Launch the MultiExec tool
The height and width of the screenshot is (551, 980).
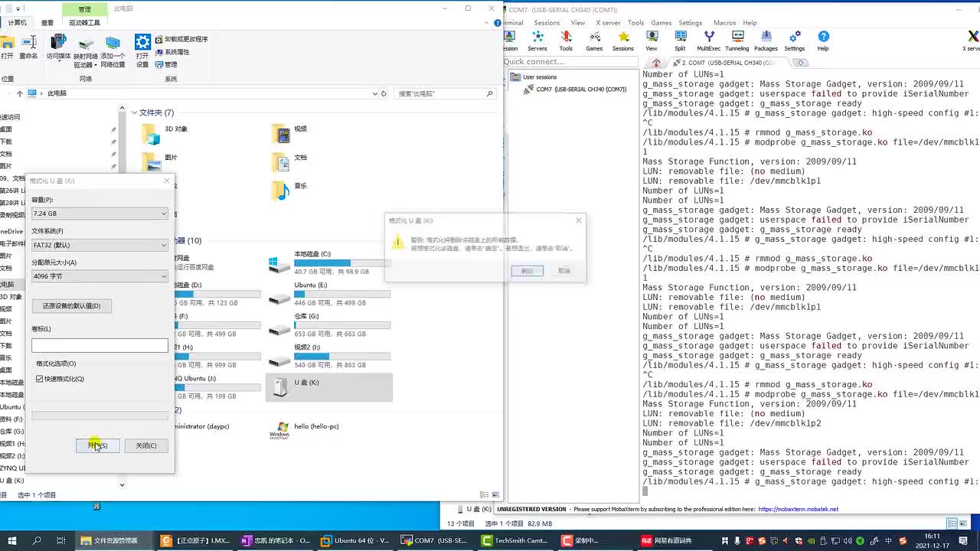[x=709, y=41]
